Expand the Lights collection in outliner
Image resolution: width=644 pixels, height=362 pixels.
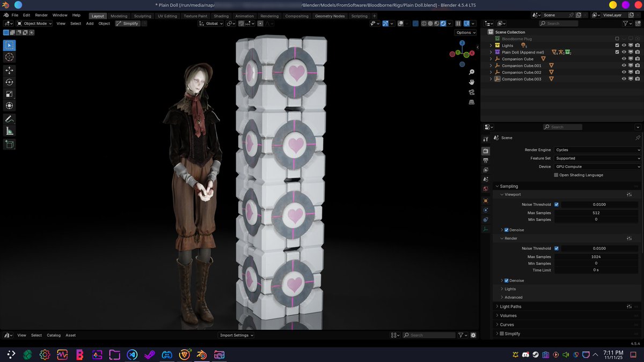click(x=491, y=46)
